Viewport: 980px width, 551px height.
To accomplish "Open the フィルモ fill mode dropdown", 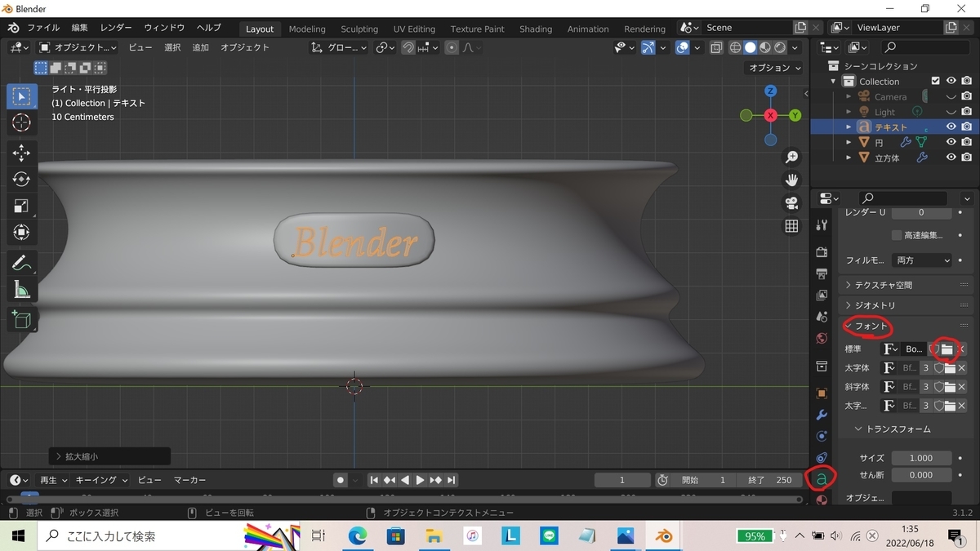I will click(x=922, y=260).
